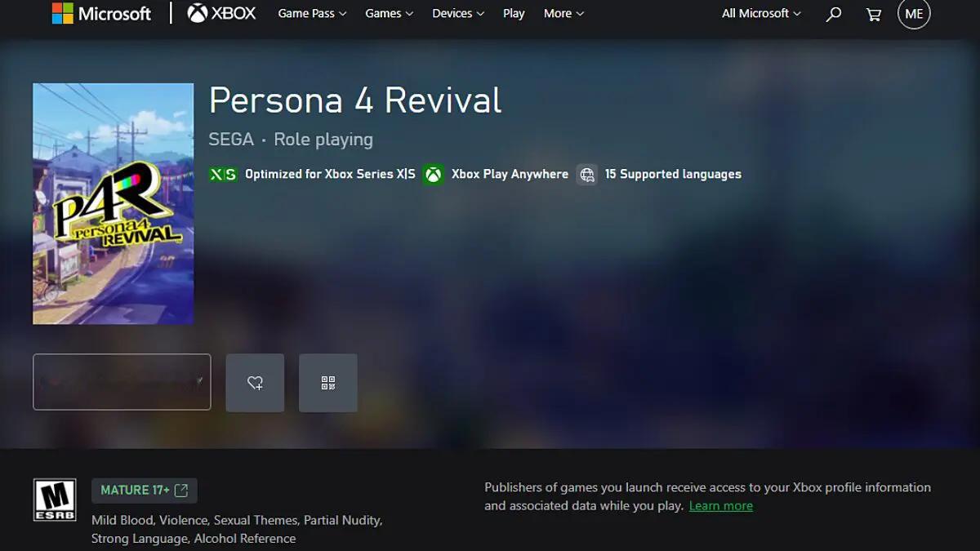Image resolution: width=980 pixels, height=551 pixels.
Task: Click the publishers profile information notice text
Action: point(707,496)
